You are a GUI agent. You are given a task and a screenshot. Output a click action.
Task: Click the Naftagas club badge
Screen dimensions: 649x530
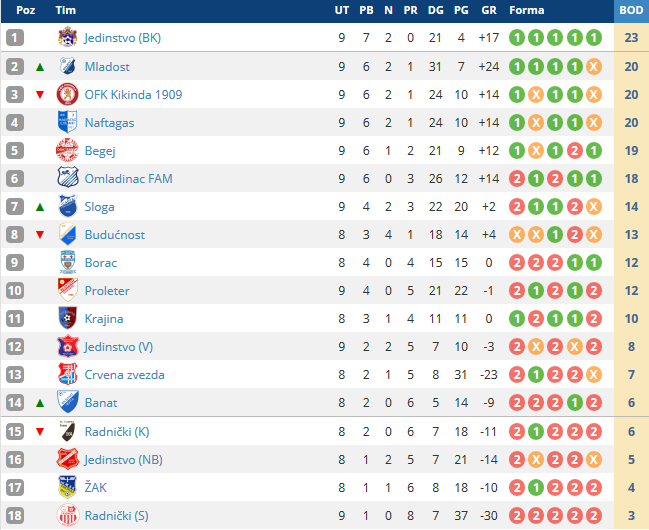[x=67, y=122]
